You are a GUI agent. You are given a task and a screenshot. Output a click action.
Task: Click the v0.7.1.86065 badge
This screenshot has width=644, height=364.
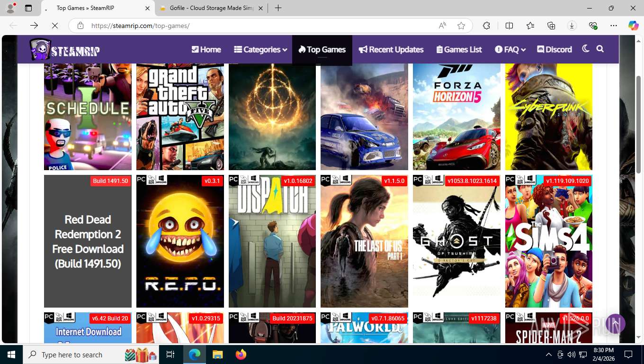click(388, 318)
